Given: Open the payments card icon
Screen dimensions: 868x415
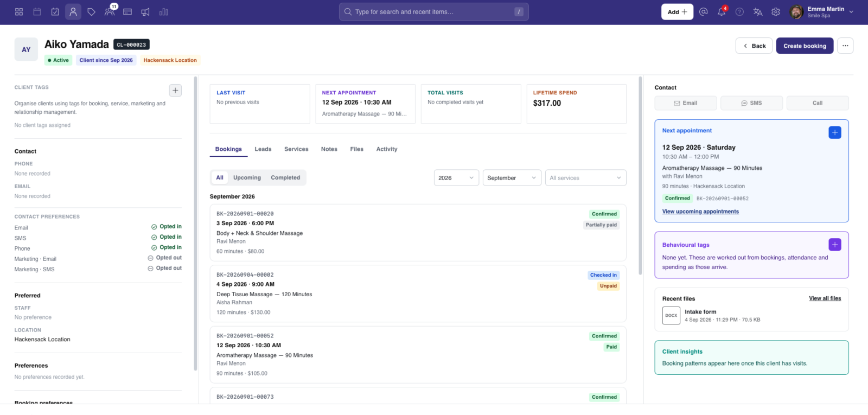Looking at the screenshot, I should pos(127,11).
